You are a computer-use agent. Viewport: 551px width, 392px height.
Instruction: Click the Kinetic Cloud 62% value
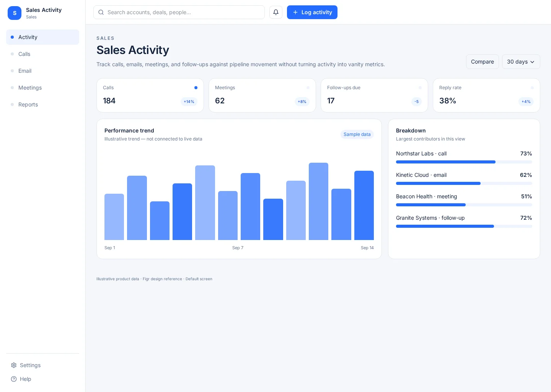[526, 175]
